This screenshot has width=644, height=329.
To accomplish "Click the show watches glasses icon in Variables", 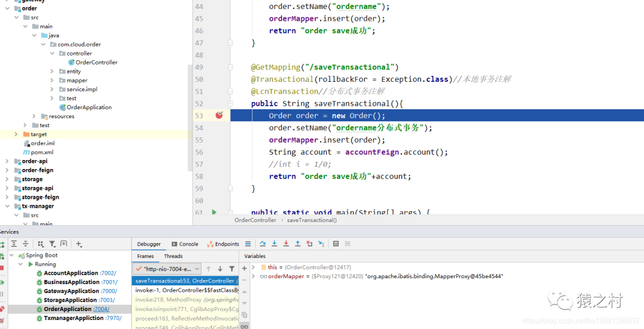I will pyautogui.click(x=244, y=326).
